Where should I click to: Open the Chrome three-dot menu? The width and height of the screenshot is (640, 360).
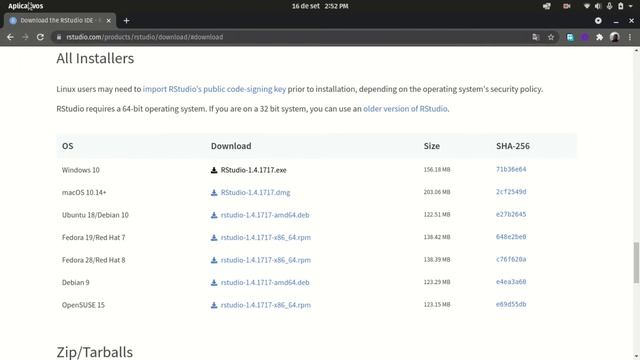click(630, 37)
